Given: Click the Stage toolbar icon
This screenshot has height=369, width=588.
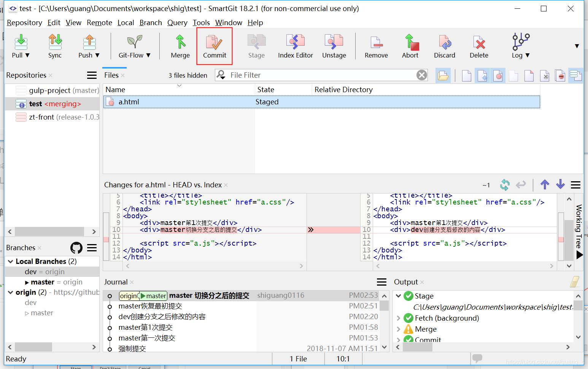Looking at the screenshot, I should [256, 42].
